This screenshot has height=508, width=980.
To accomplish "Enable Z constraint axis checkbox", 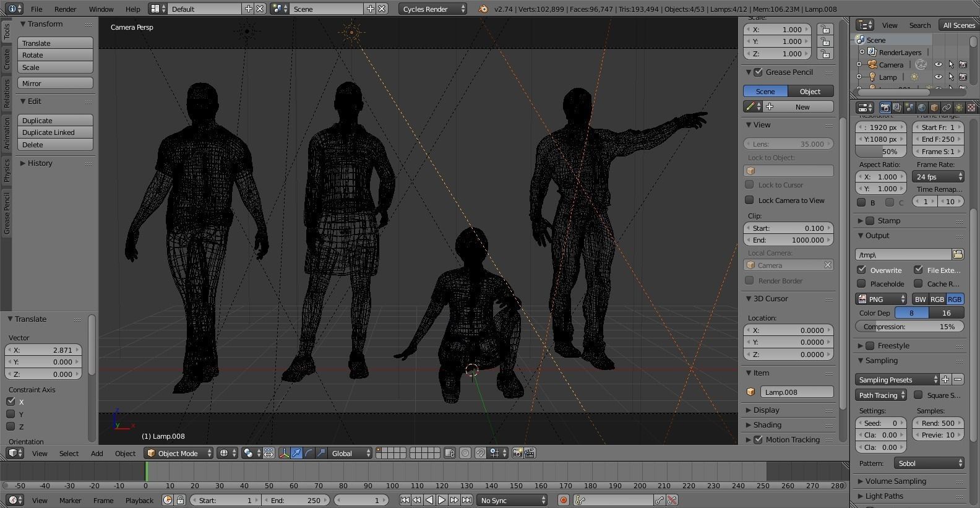I will [11, 426].
